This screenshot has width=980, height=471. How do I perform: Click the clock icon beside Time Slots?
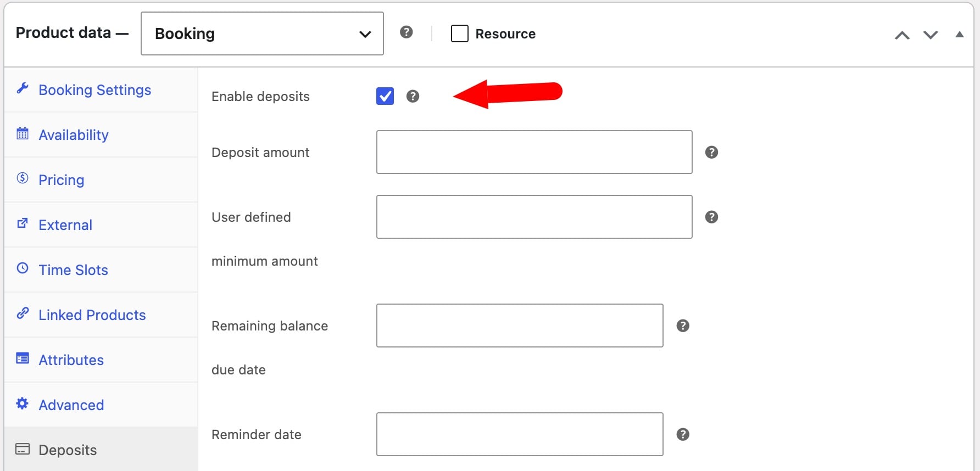[23, 268]
